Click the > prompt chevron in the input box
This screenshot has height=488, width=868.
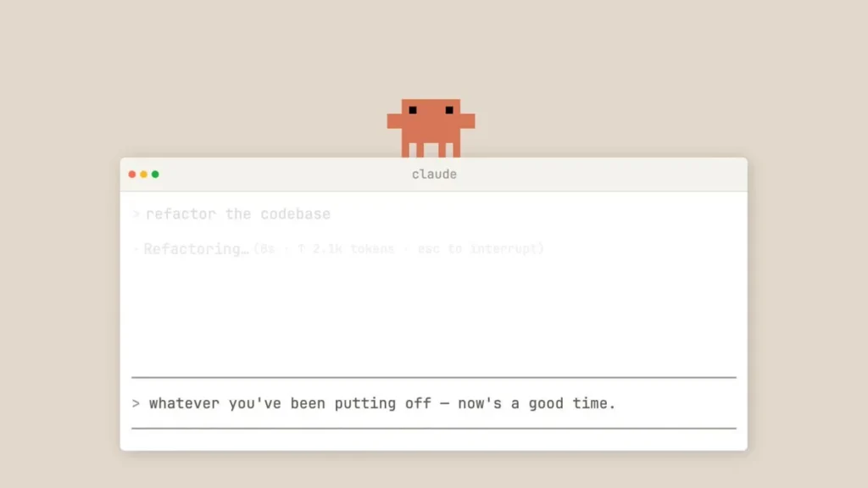(136, 403)
